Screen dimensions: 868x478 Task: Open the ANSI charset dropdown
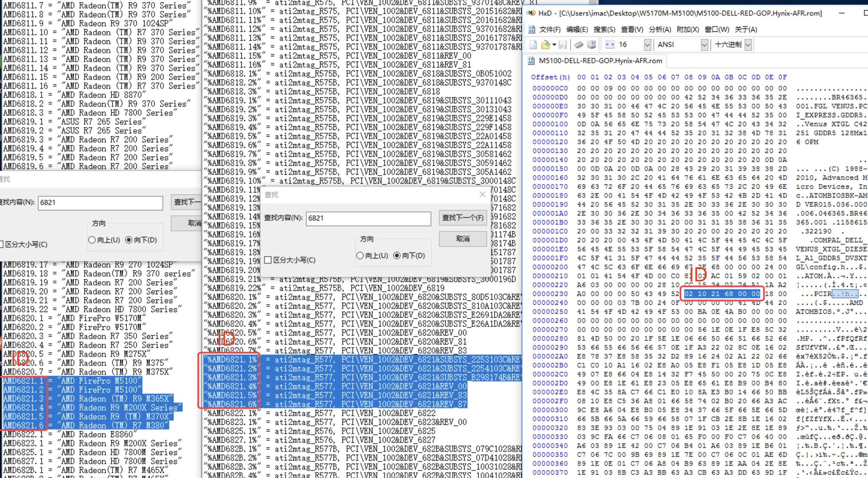(704, 45)
